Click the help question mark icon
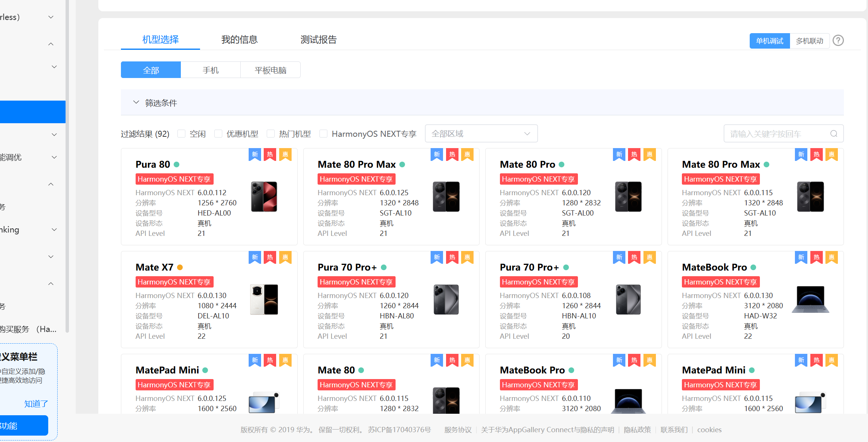The width and height of the screenshot is (868, 442). click(838, 40)
